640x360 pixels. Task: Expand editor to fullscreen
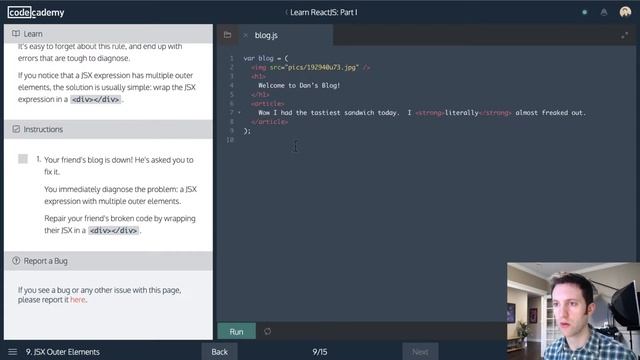point(624,36)
